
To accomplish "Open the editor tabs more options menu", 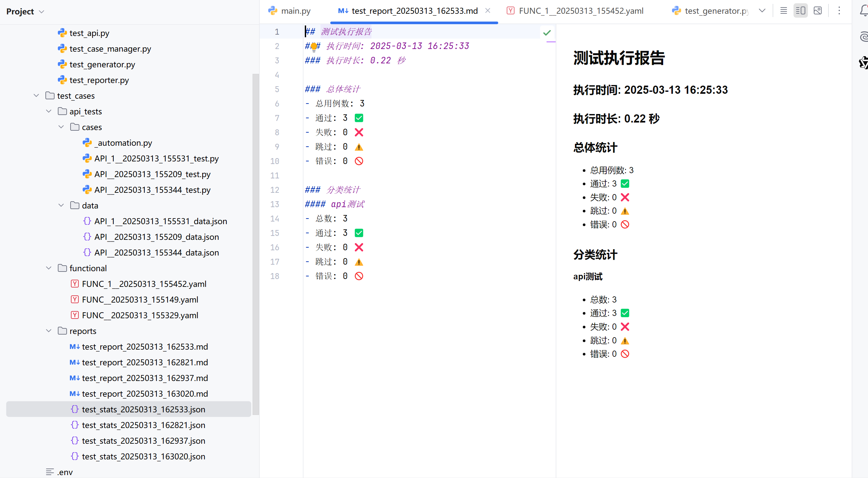I will pyautogui.click(x=839, y=11).
